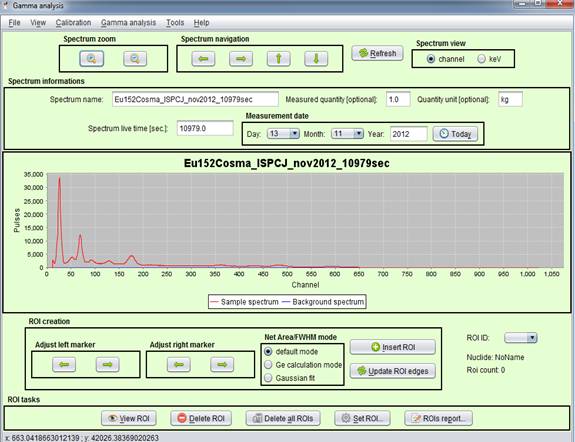Click the ROIs report button
The width and height of the screenshot is (575, 442).
(x=438, y=418)
